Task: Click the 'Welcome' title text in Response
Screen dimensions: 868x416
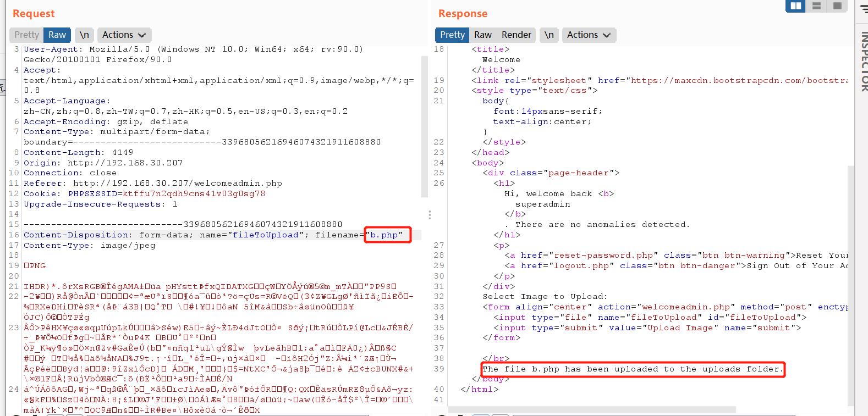Action: pyautogui.click(x=501, y=59)
